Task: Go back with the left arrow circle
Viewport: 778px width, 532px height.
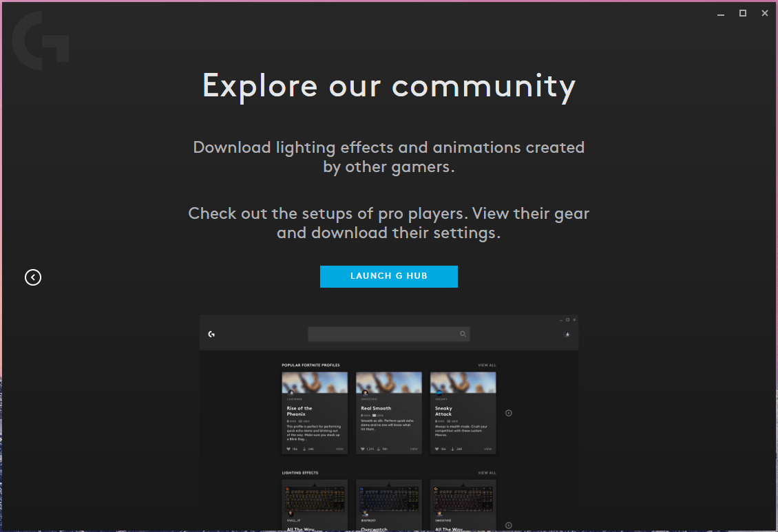Action: coord(33,277)
